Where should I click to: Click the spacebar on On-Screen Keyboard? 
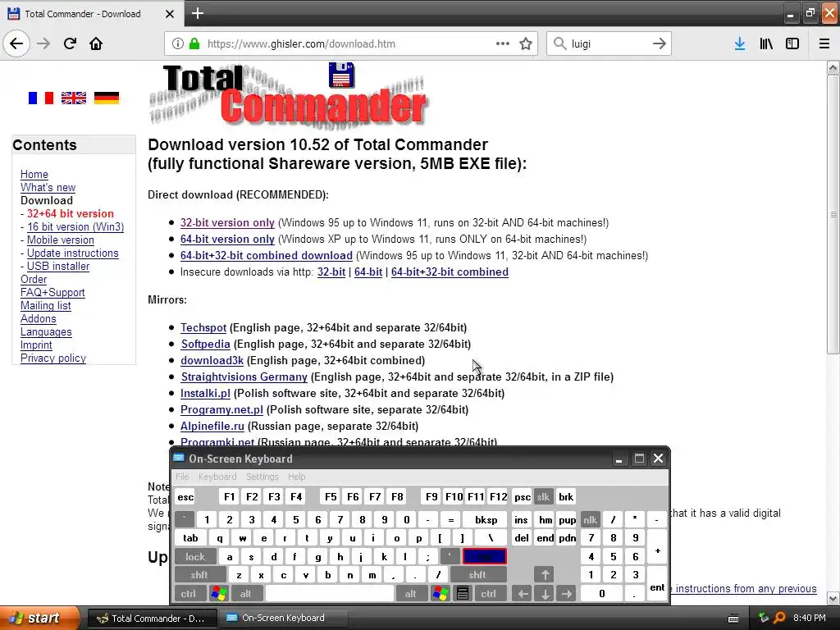[330, 594]
